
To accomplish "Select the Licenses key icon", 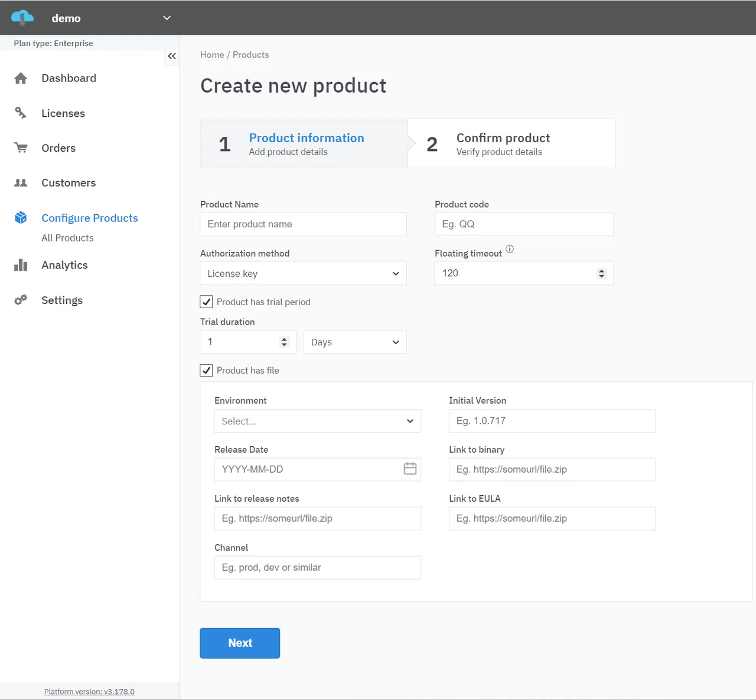I will (21, 113).
